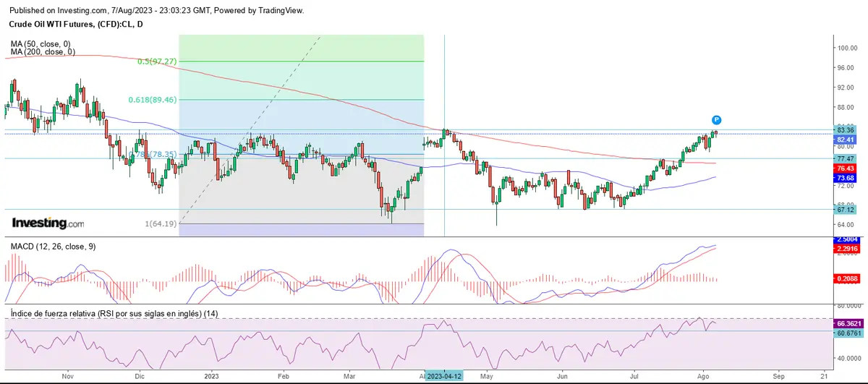Viewport: 868px width, 384px height.
Task: Click the 82.41 current price tag
Action: pyautogui.click(x=846, y=140)
